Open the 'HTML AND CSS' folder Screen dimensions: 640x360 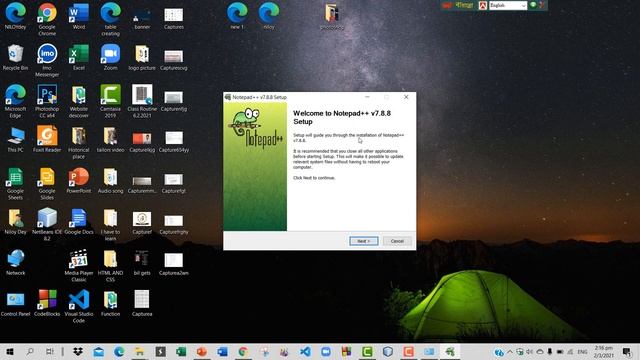pyautogui.click(x=110, y=265)
